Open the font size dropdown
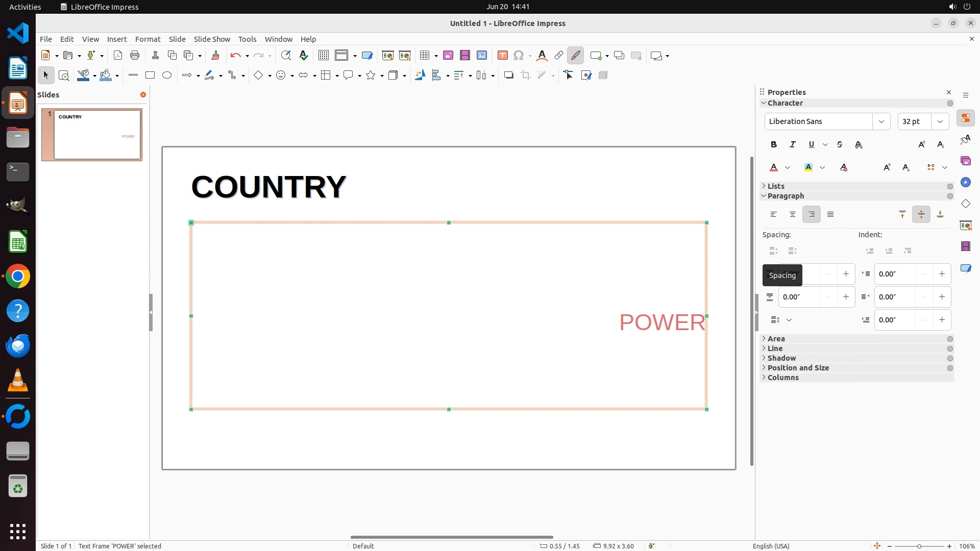Screen dimensions: 980x551 coord(940,121)
